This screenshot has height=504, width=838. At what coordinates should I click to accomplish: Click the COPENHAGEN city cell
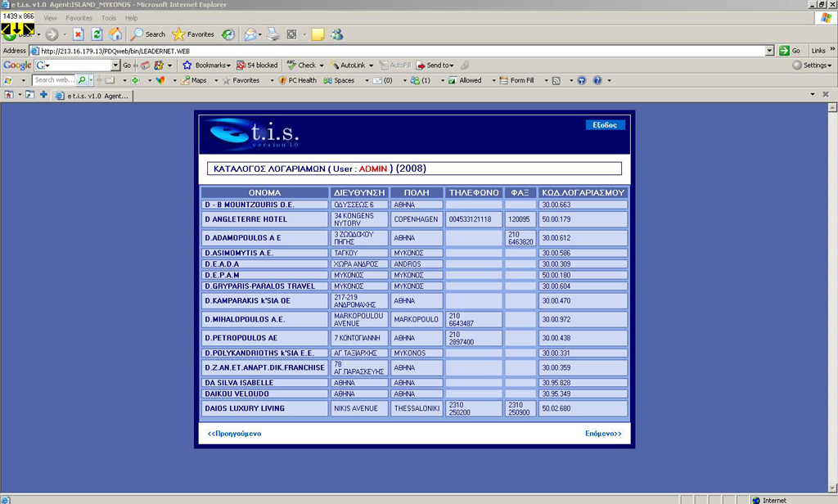tap(417, 219)
